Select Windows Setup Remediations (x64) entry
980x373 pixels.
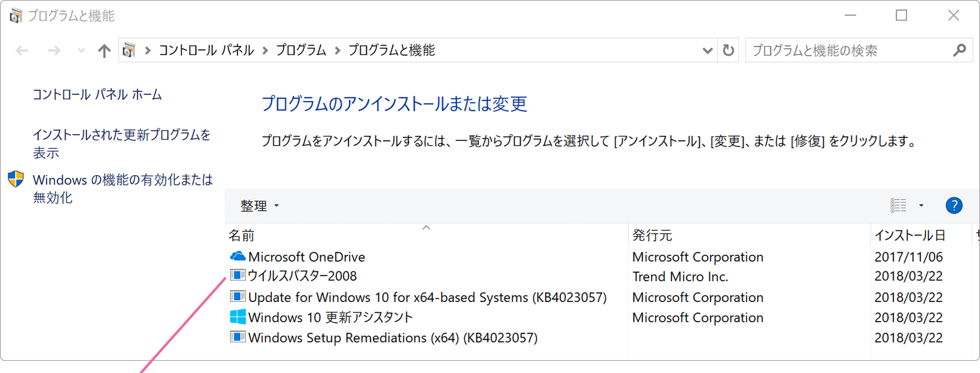tap(393, 337)
